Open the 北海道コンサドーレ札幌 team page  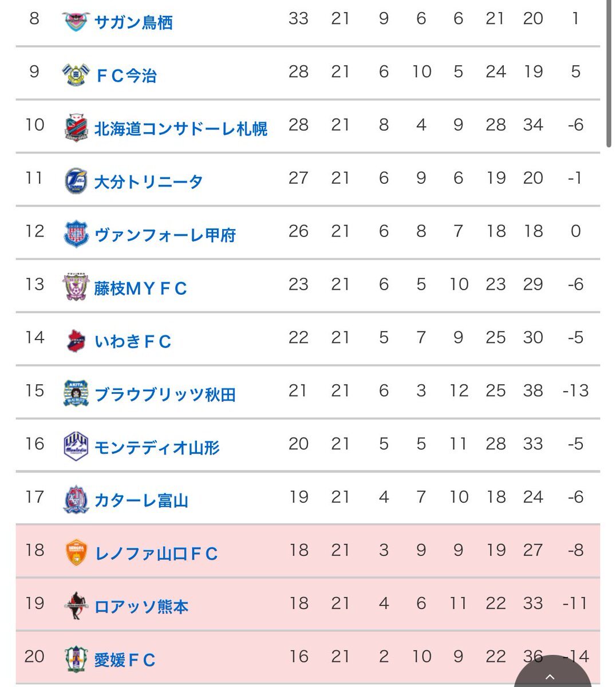point(181,128)
